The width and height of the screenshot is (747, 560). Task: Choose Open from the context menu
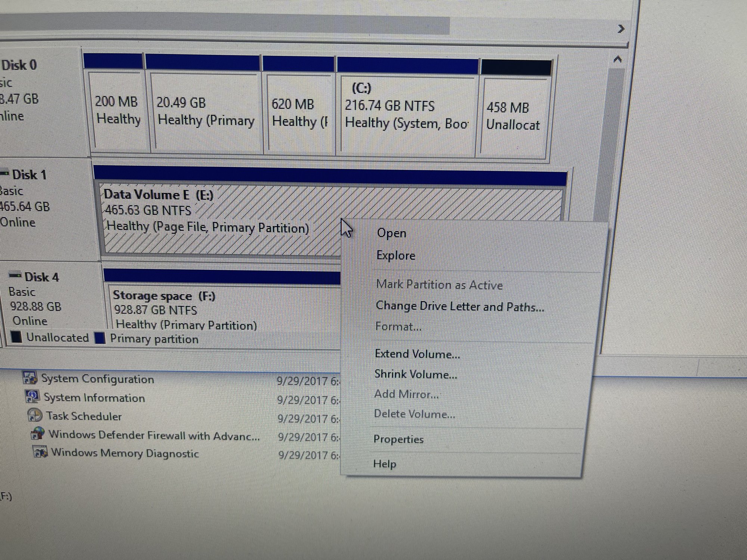[391, 233]
